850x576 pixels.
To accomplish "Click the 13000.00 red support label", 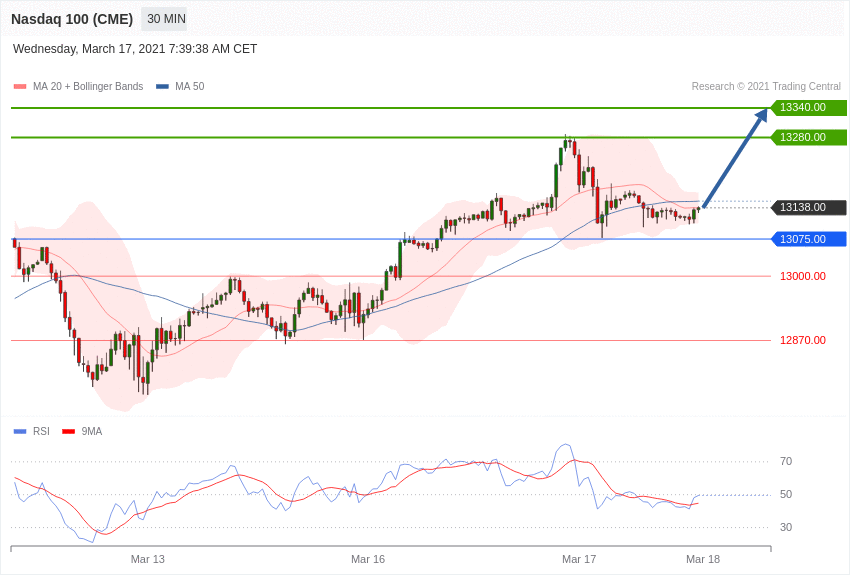I will 803,276.
